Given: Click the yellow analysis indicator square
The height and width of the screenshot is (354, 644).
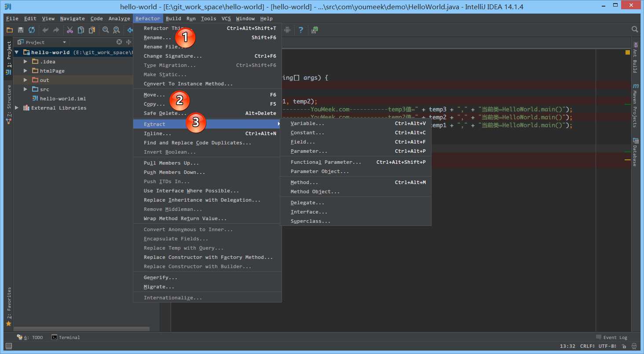Looking at the screenshot, I should tap(628, 52).
